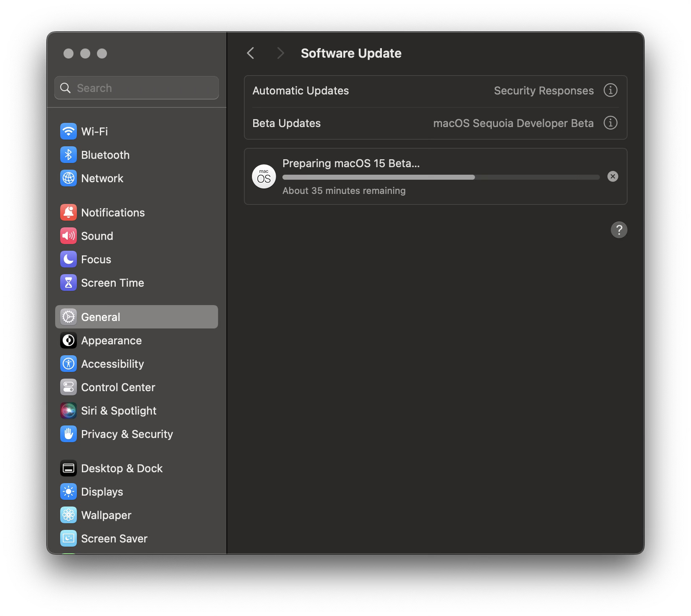Click the General gear icon
691x616 pixels.
tap(69, 317)
